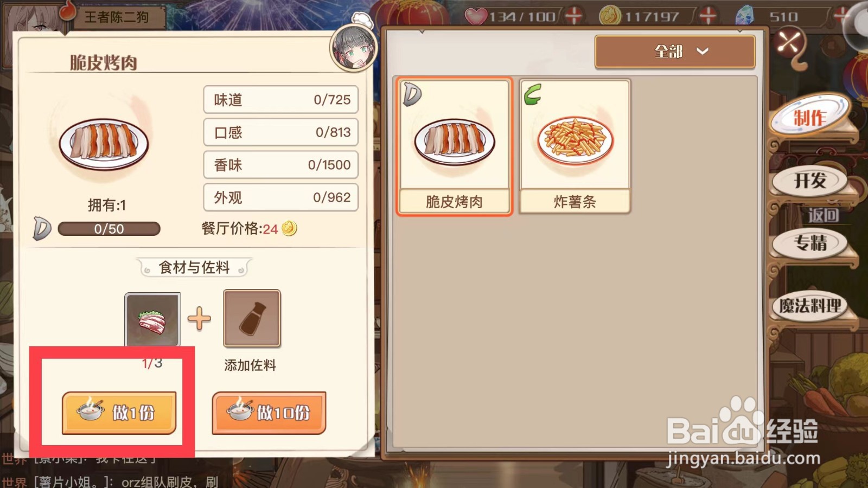Click the 做1份 cook button
868x488 pixels.
coord(119,413)
